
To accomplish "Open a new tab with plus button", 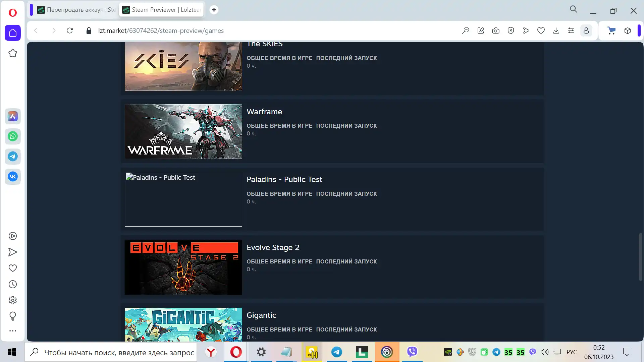I will tap(214, 10).
